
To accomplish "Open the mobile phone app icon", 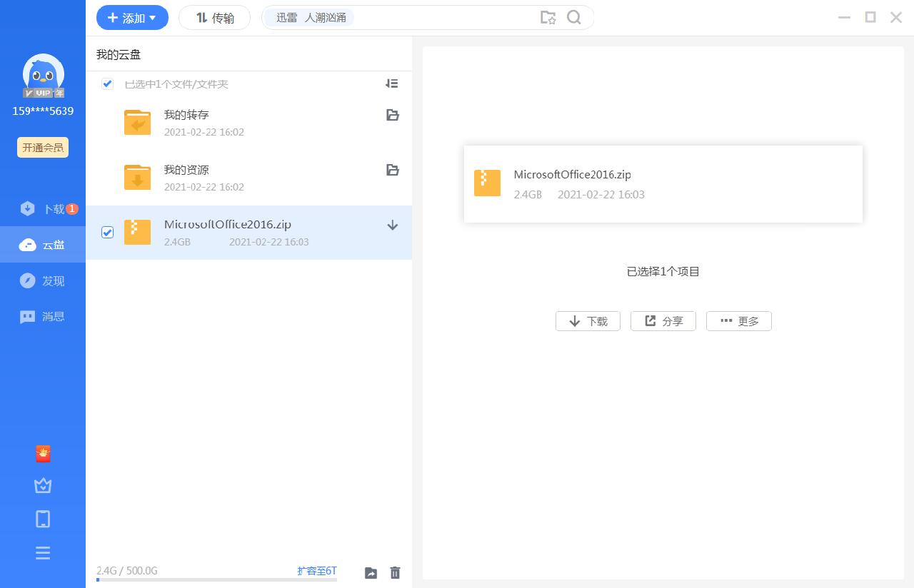I will (x=43, y=519).
